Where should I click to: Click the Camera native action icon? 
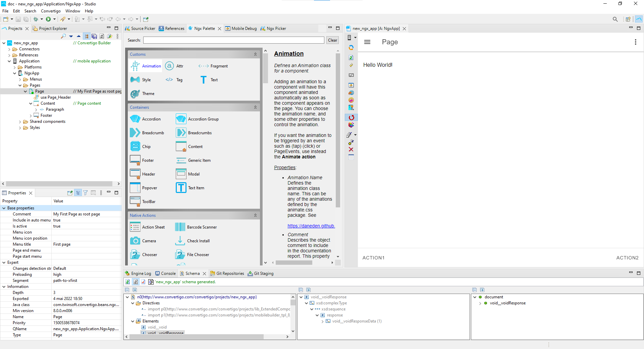click(135, 241)
